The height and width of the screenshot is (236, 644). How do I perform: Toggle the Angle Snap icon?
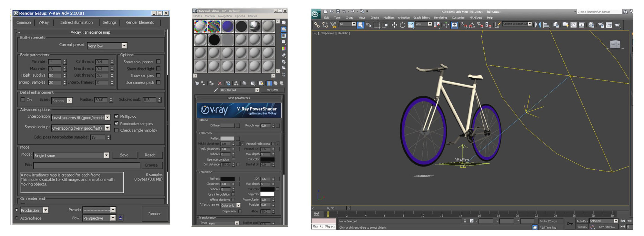click(472, 25)
